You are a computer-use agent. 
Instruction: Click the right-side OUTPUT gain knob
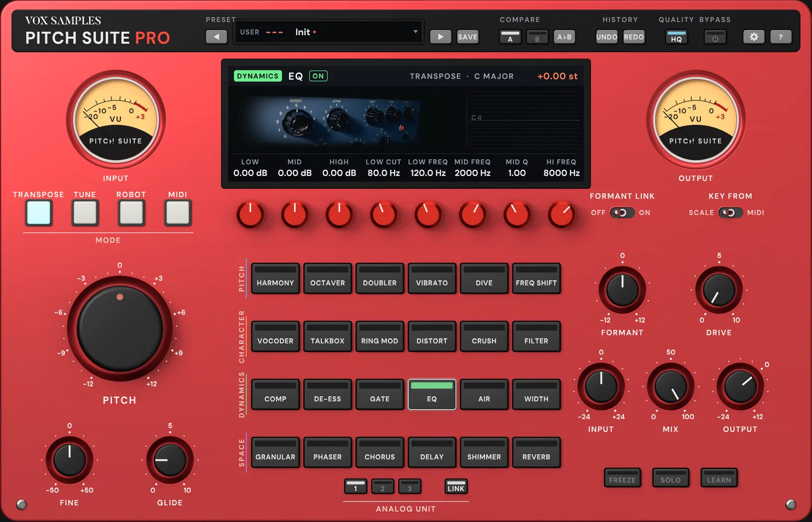point(740,387)
